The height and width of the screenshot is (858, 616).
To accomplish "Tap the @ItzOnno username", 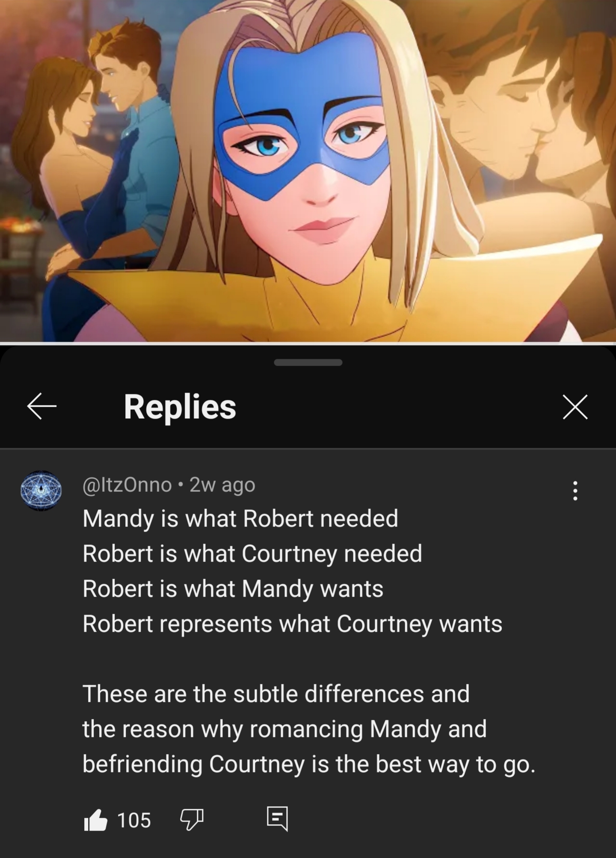I will tap(127, 485).
